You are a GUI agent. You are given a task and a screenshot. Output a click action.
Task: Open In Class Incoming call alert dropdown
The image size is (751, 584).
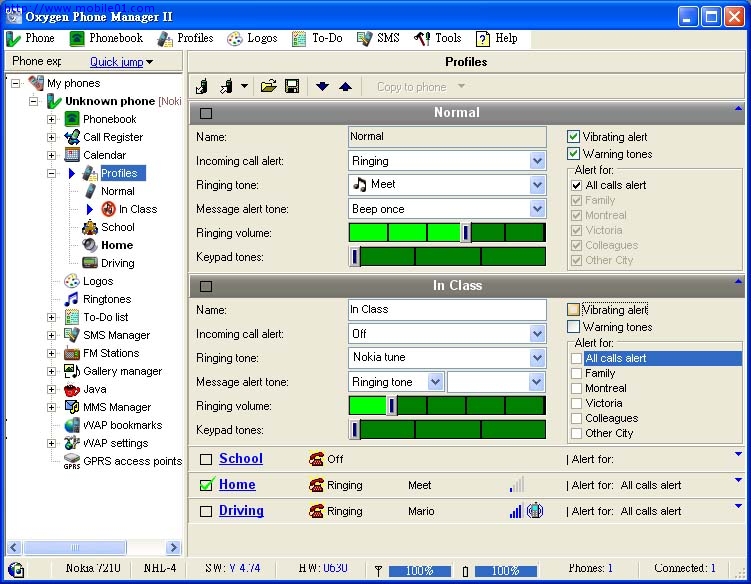[537, 334]
